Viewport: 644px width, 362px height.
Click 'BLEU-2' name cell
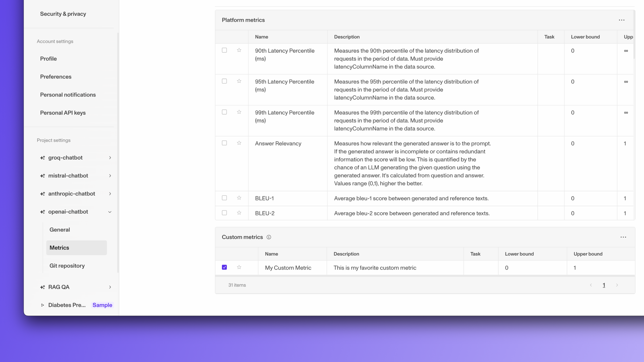(265, 213)
